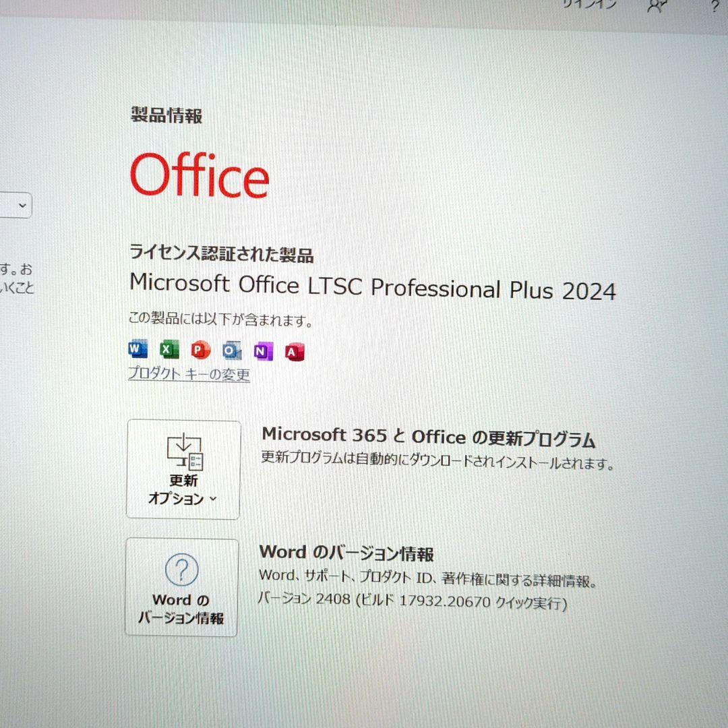Select the Microsoft Office LTSC Professional Plus 2024 text
728x728 pixels.
click(x=372, y=287)
